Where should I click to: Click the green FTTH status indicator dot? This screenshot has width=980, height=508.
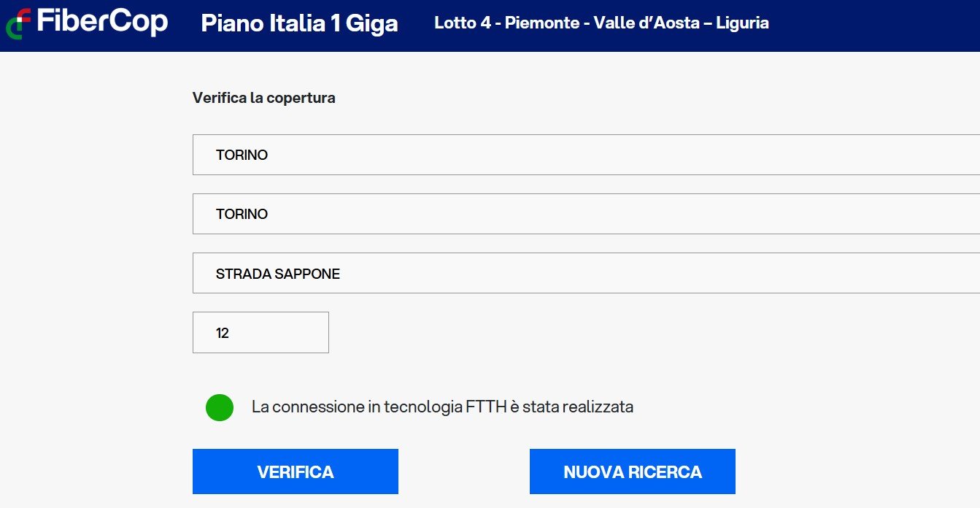220,407
